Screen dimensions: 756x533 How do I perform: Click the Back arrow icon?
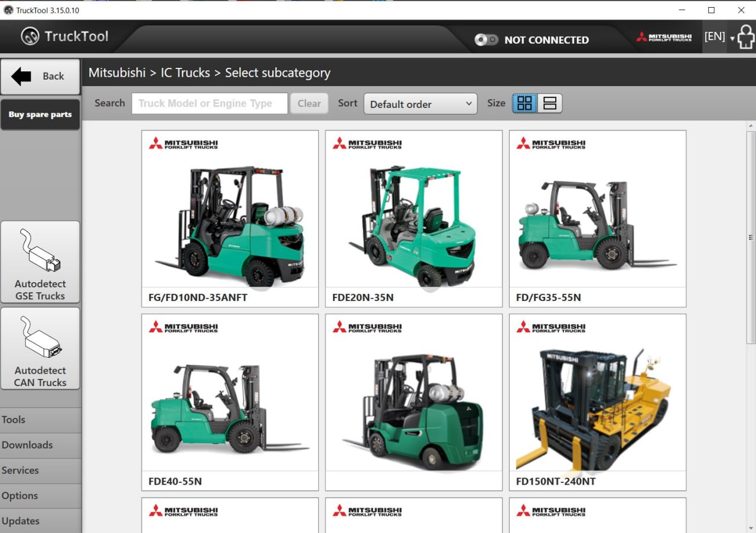click(22, 76)
